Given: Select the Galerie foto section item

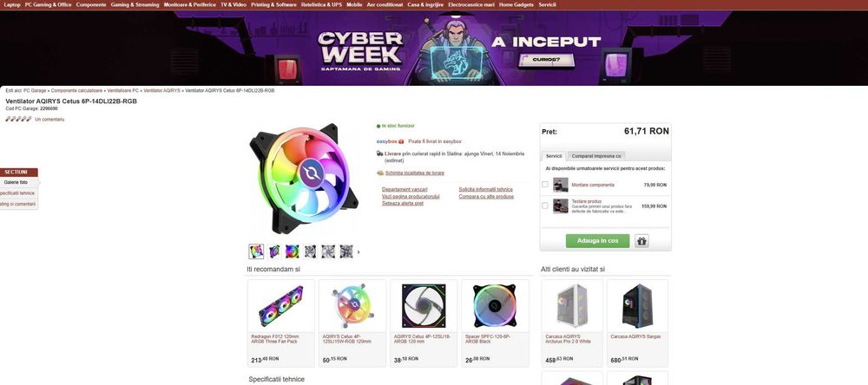Looking at the screenshot, I should [x=16, y=182].
